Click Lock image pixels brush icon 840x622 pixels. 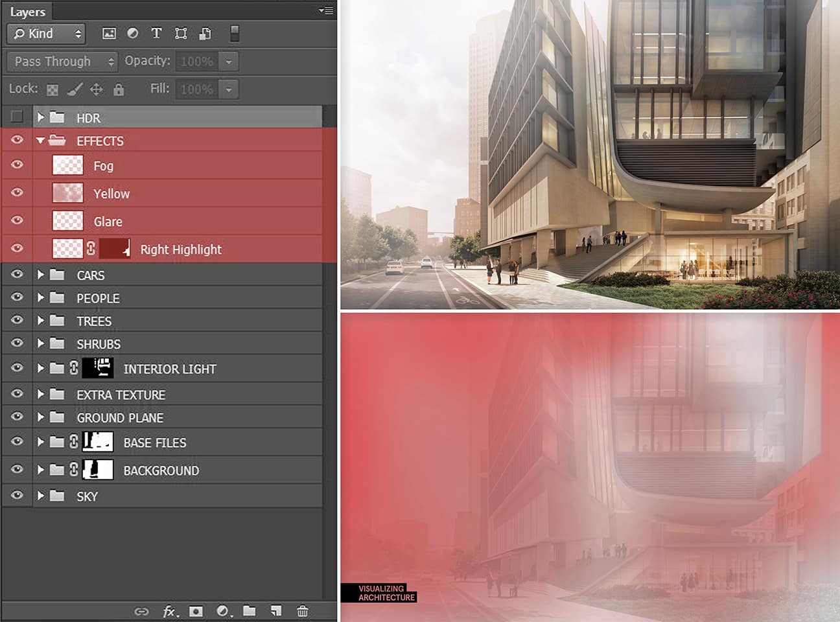tap(75, 89)
